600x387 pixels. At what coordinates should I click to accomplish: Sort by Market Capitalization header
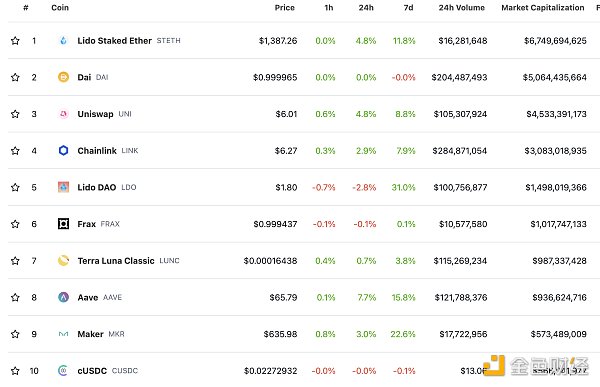click(x=543, y=8)
